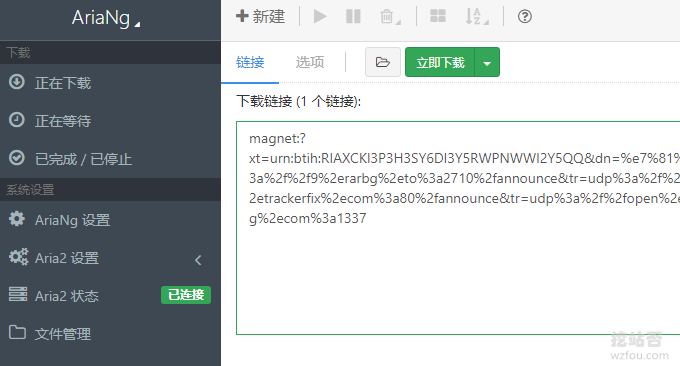Click the green 立即下载 button
This screenshot has height=366, width=680.
[x=440, y=62]
